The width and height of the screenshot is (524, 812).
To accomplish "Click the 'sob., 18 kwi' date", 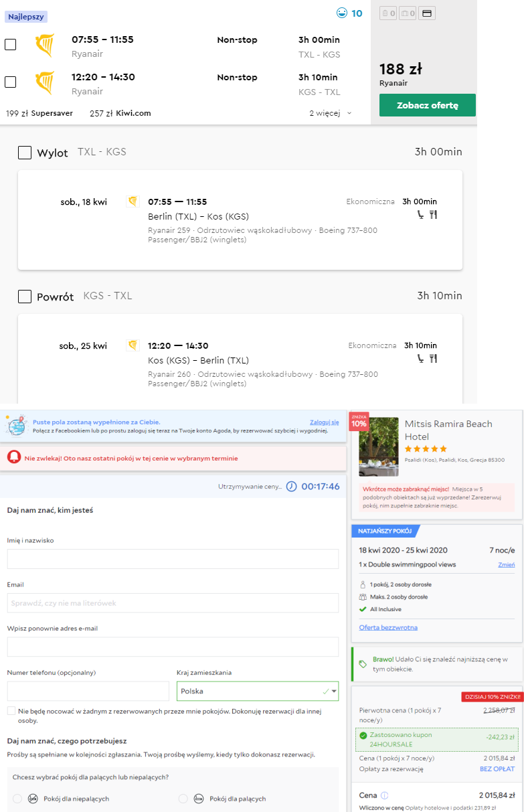I will coord(84,202).
